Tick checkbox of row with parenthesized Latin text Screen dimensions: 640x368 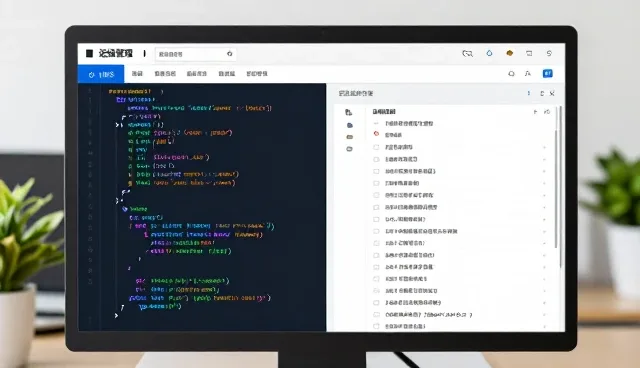tap(376, 315)
